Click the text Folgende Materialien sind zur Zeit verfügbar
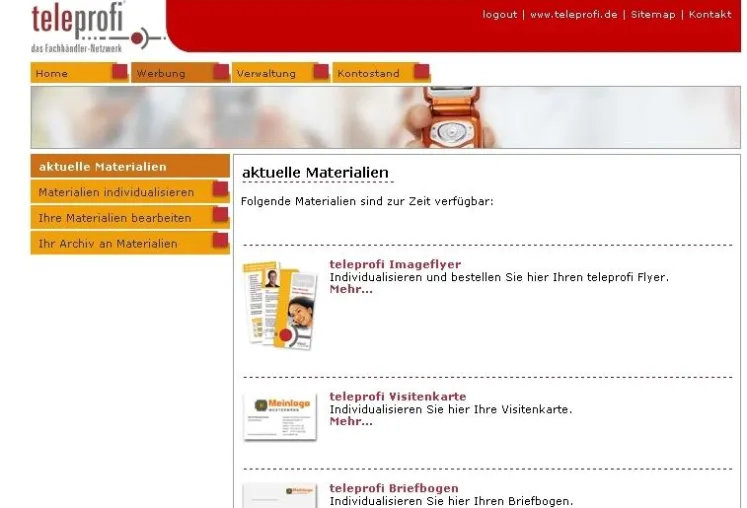 pos(367,201)
